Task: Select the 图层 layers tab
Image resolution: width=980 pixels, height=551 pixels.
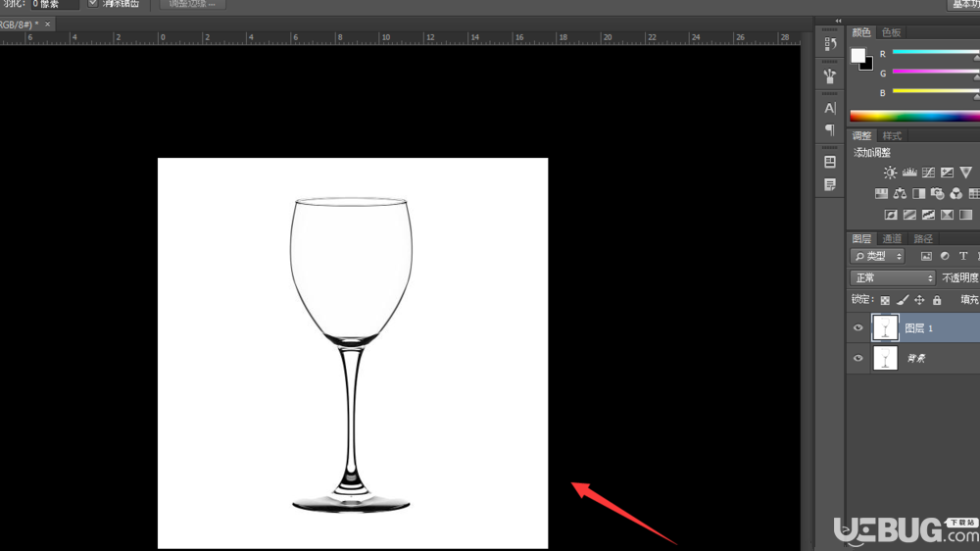Action: [861, 239]
